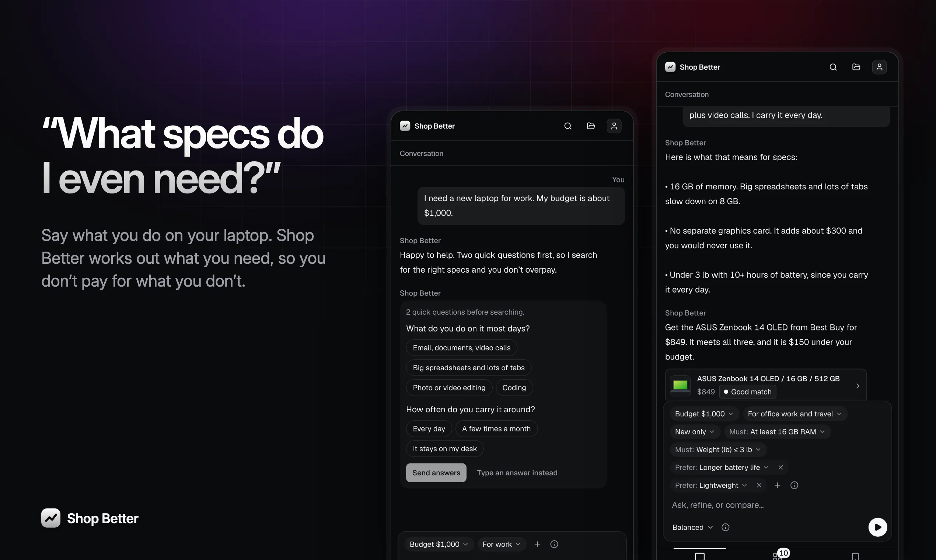
Task: Open the For office work and travel dropdown
Action: point(795,414)
